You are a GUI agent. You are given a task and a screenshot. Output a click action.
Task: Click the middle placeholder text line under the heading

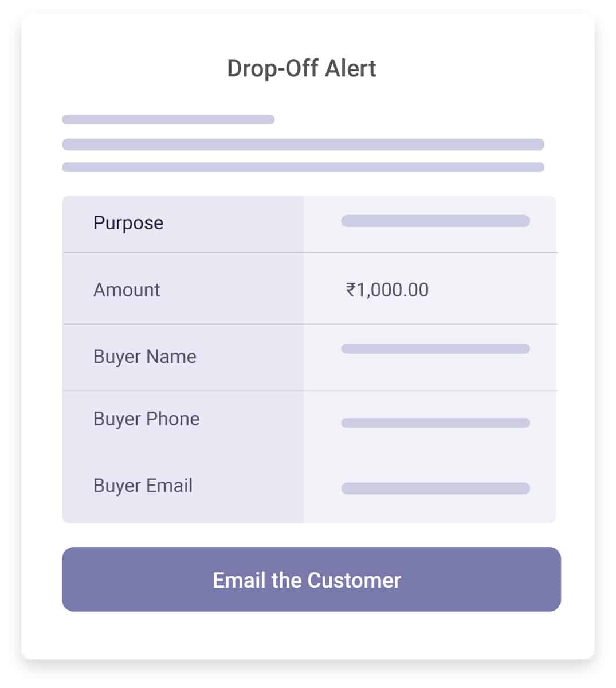tap(303, 144)
